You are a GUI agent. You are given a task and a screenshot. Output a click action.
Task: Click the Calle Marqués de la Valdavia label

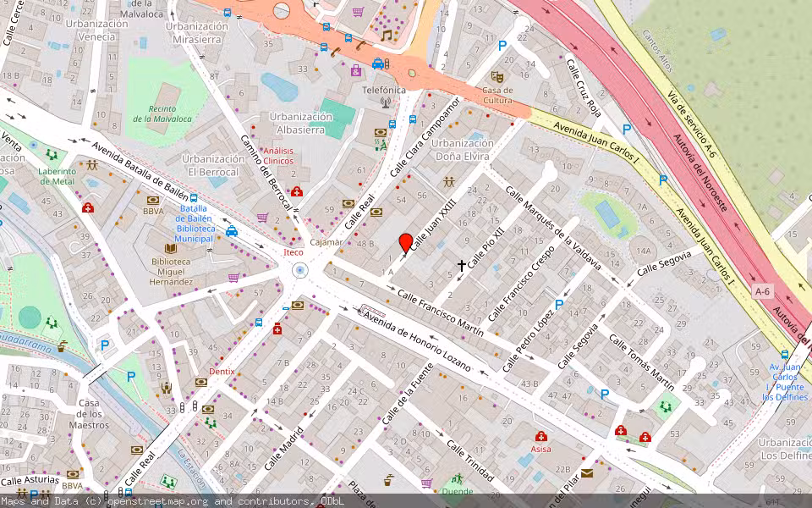553,228
